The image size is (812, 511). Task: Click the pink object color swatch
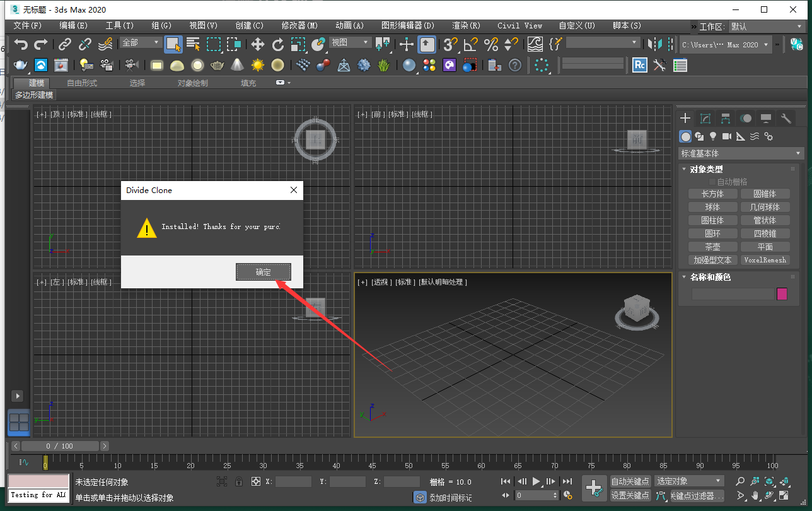[x=782, y=294]
